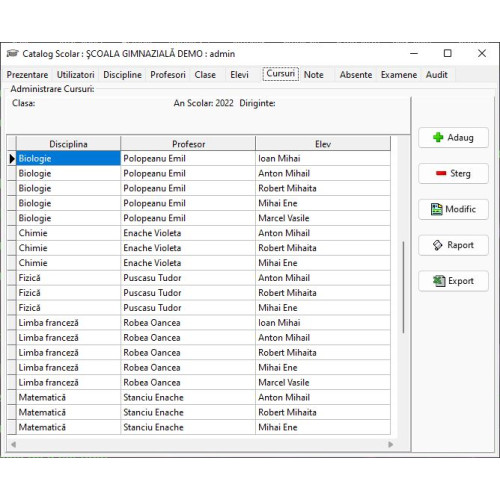Screen dimensions: 500x500
Task: Open the Absente tab
Action: [356, 75]
